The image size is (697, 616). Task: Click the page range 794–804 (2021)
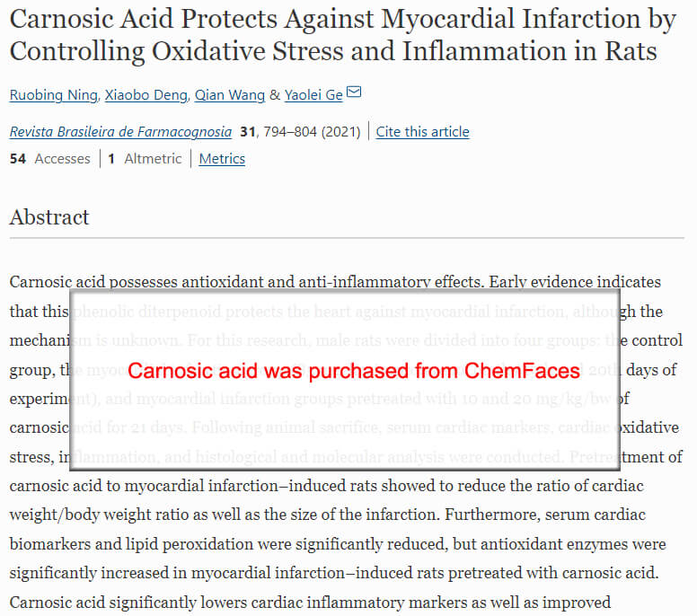click(312, 132)
